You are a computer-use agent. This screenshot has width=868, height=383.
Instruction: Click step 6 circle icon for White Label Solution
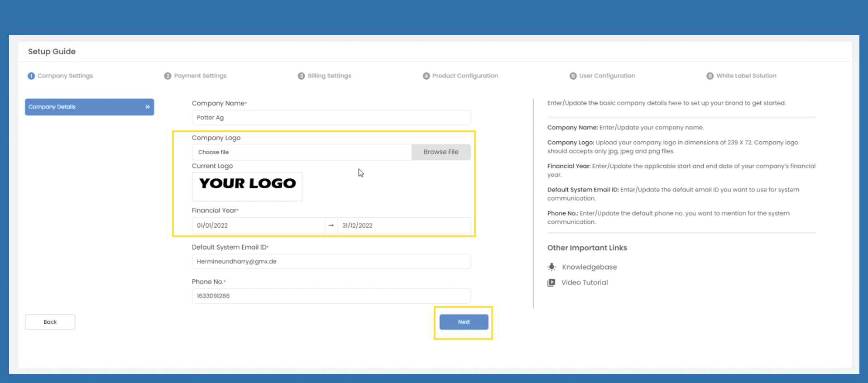pos(710,76)
